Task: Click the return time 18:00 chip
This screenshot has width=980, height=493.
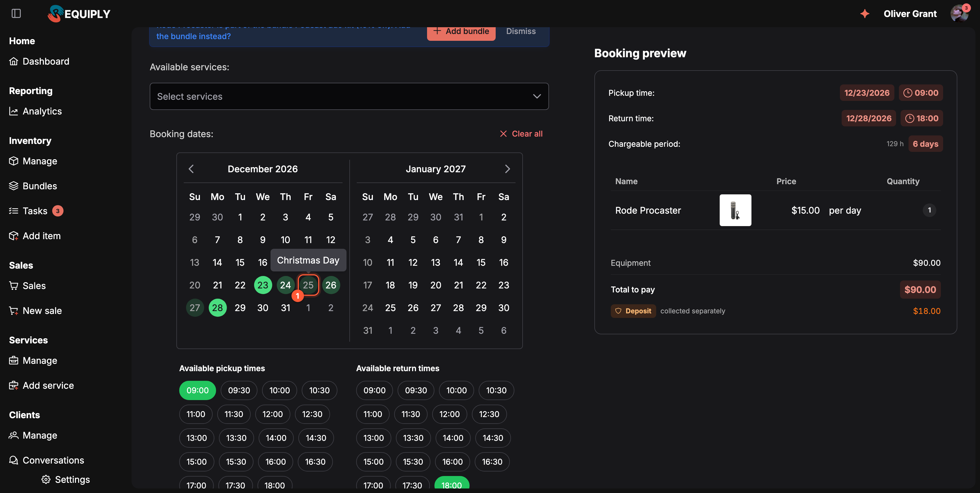Action: coord(921,118)
